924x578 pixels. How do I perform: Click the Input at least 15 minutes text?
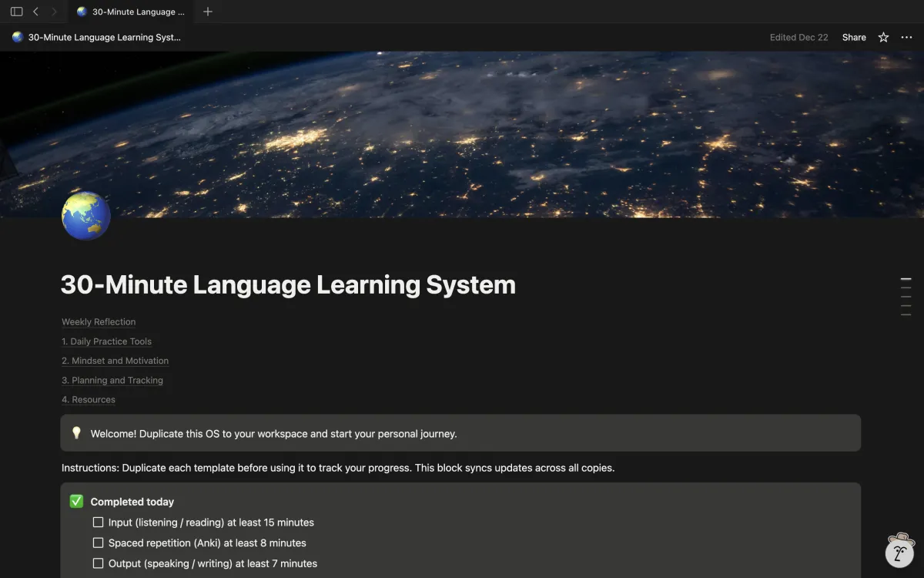tap(211, 523)
